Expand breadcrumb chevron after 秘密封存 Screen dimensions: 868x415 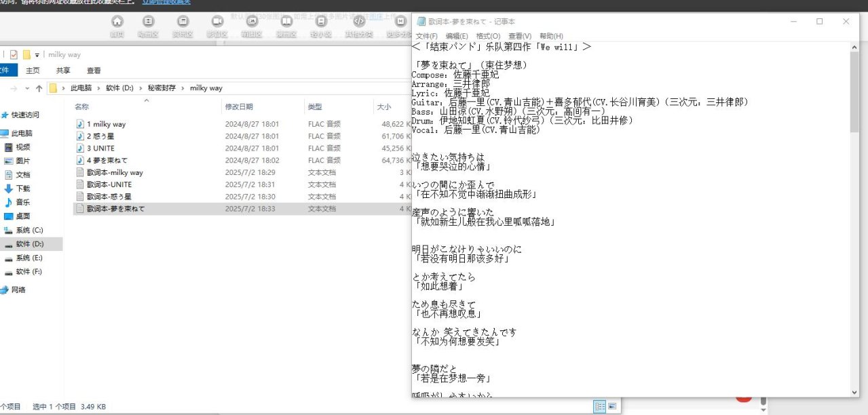185,88
